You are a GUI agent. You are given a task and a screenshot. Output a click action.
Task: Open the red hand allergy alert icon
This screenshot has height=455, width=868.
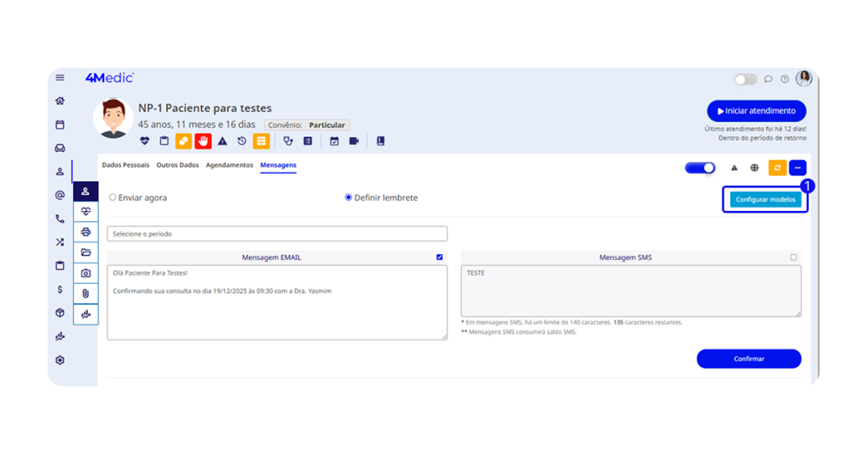(x=203, y=141)
